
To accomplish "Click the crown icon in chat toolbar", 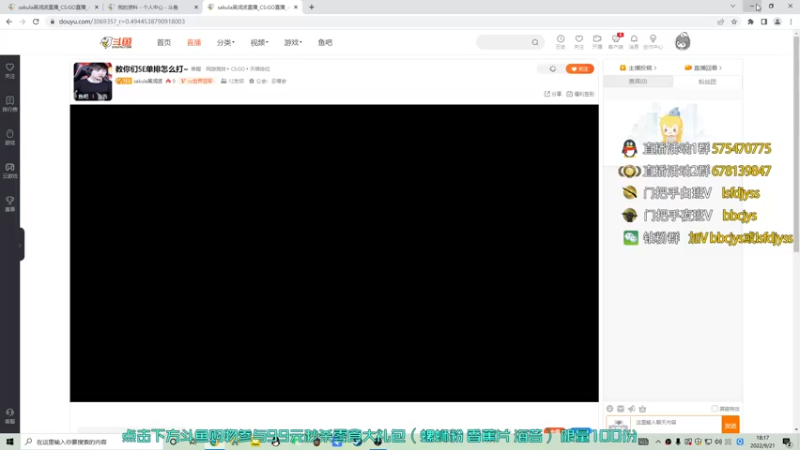I will [642, 409].
